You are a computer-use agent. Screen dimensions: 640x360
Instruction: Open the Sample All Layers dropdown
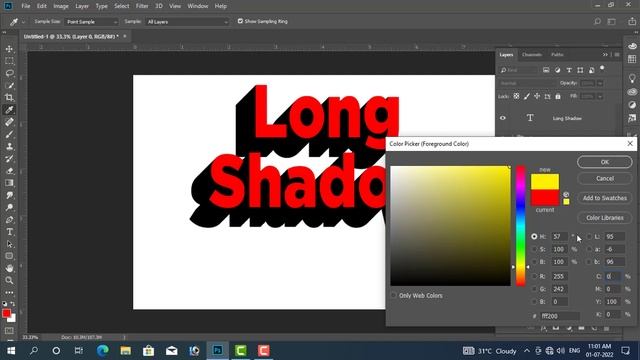point(187,22)
